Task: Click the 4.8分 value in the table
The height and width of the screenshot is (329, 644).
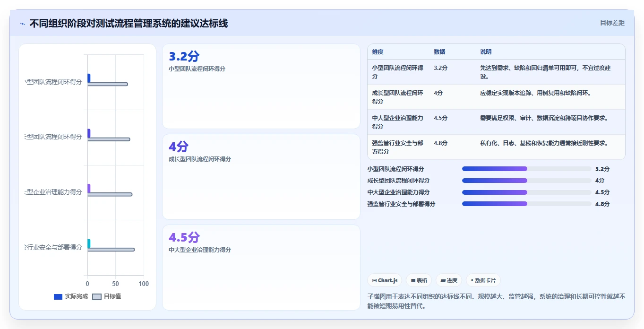Action: click(x=440, y=143)
